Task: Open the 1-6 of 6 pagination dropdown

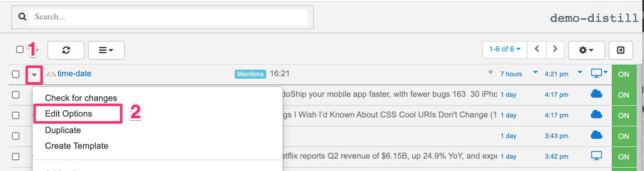Action: pyautogui.click(x=505, y=49)
